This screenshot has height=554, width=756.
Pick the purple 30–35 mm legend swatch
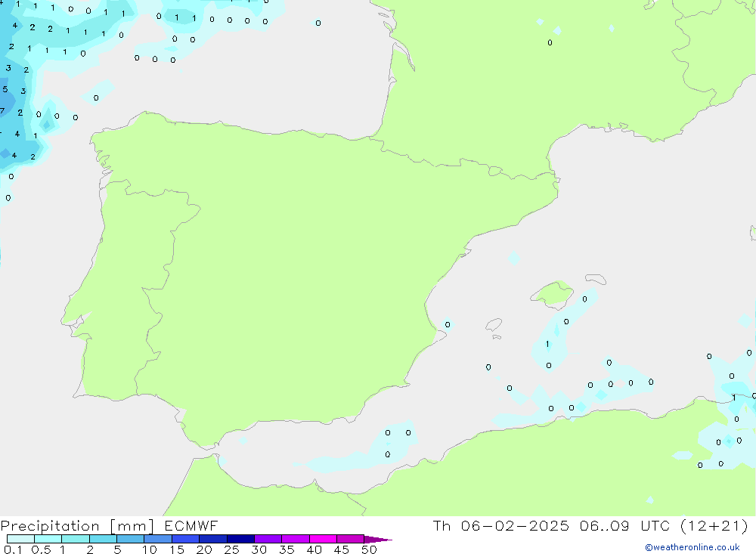coord(268,539)
